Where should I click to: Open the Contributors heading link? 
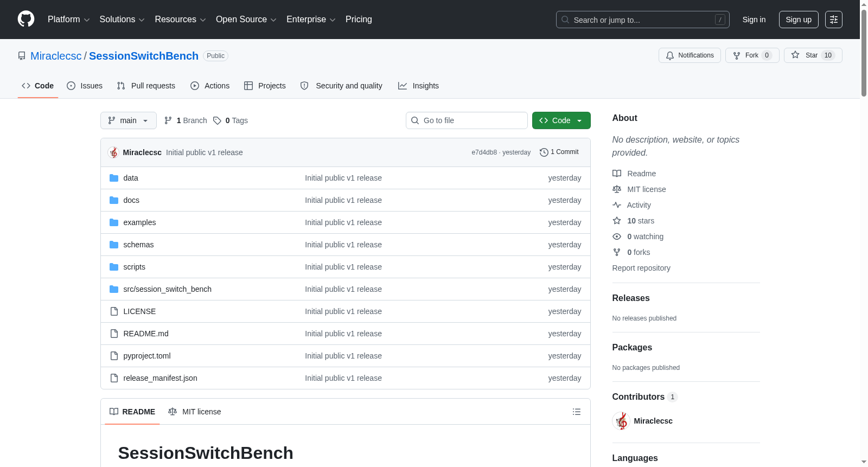tap(645, 397)
